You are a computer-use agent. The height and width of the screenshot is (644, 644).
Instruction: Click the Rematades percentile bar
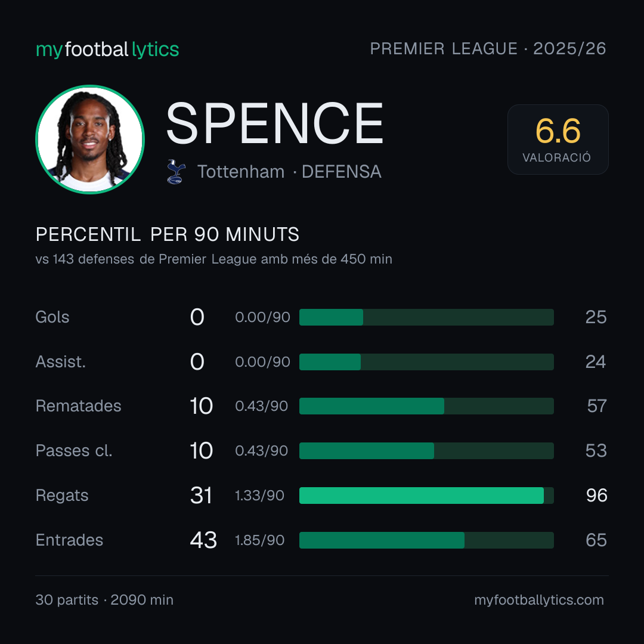tap(426, 406)
